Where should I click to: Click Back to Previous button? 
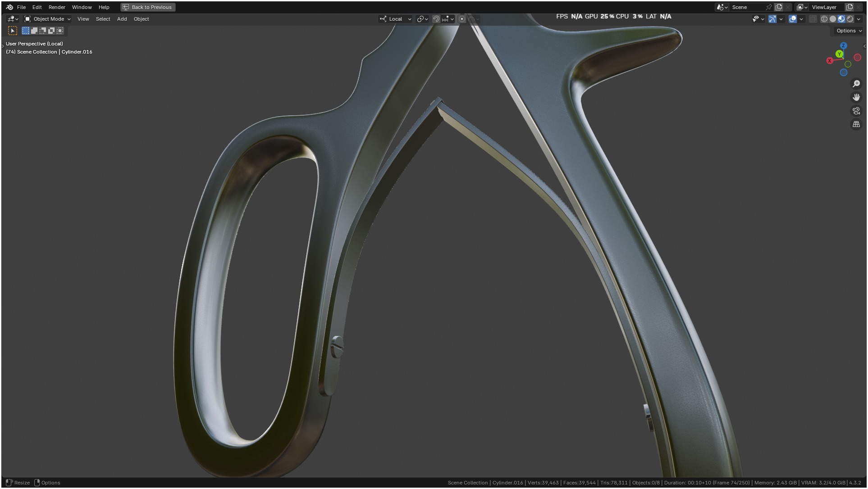point(148,7)
